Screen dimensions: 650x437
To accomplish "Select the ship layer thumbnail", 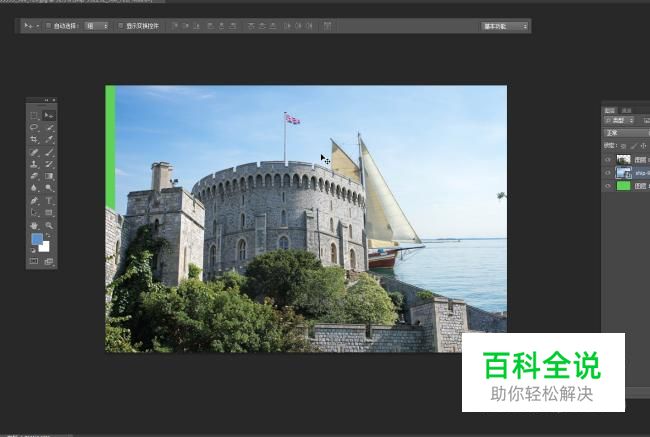I will (623, 172).
